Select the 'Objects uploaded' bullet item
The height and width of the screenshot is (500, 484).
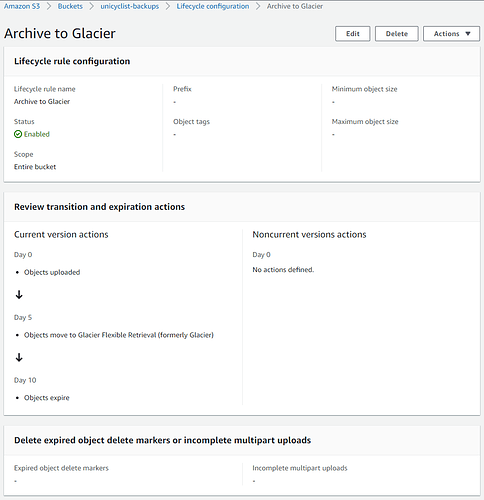tap(52, 272)
